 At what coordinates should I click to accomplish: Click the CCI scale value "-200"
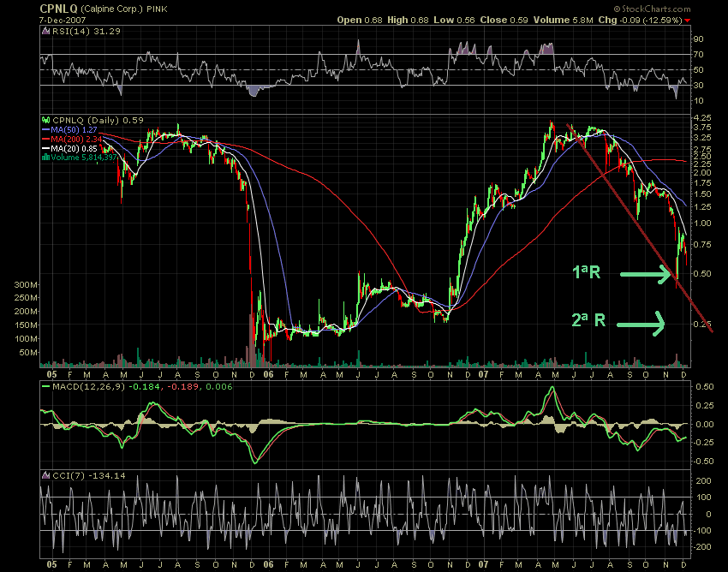702,546
